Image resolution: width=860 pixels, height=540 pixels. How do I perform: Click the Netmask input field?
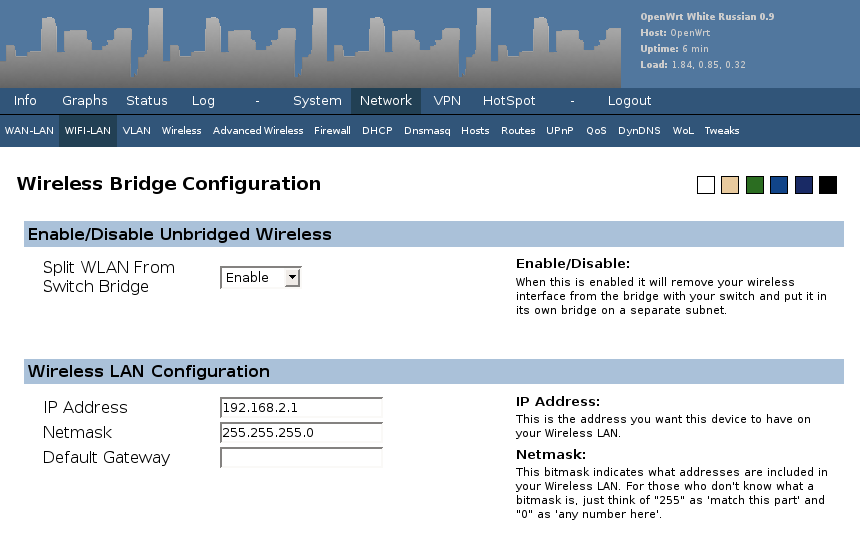pos(301,433)
